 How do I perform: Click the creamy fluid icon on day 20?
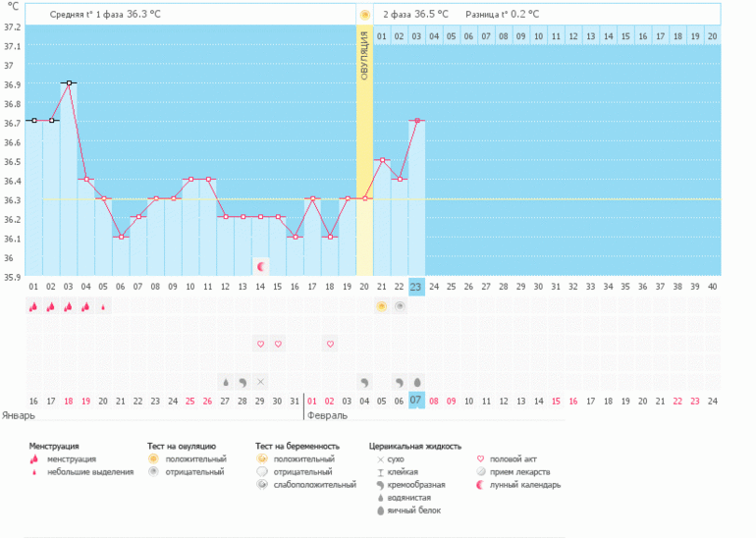364,382
